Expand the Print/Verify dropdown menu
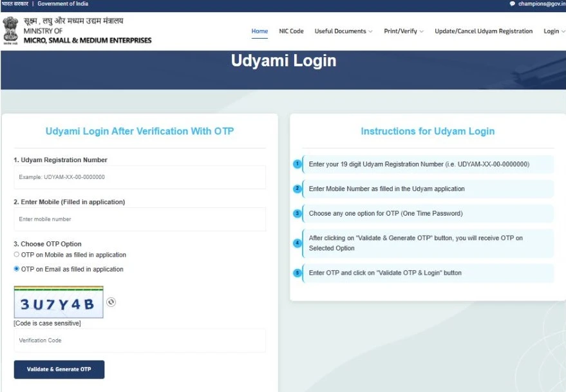The image size is (566, 392). click(404, 31)
